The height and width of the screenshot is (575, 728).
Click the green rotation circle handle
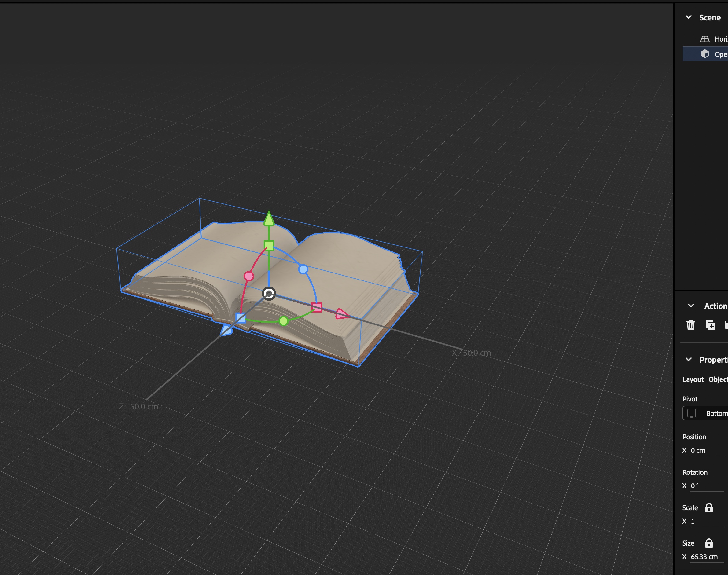tap(284, 321)
